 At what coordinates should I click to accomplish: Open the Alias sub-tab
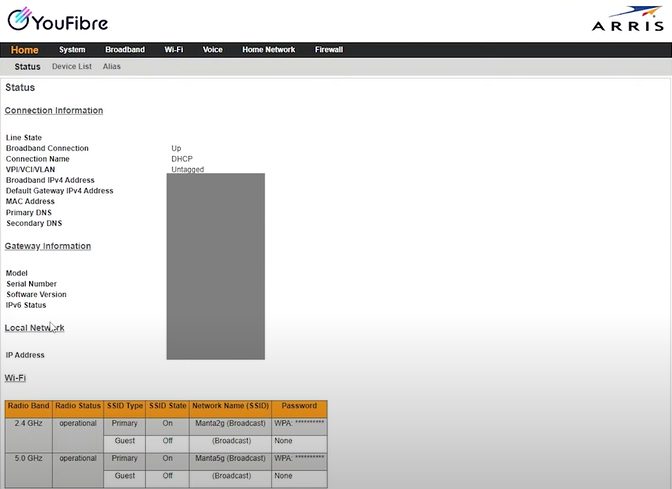tap(111, 67)
